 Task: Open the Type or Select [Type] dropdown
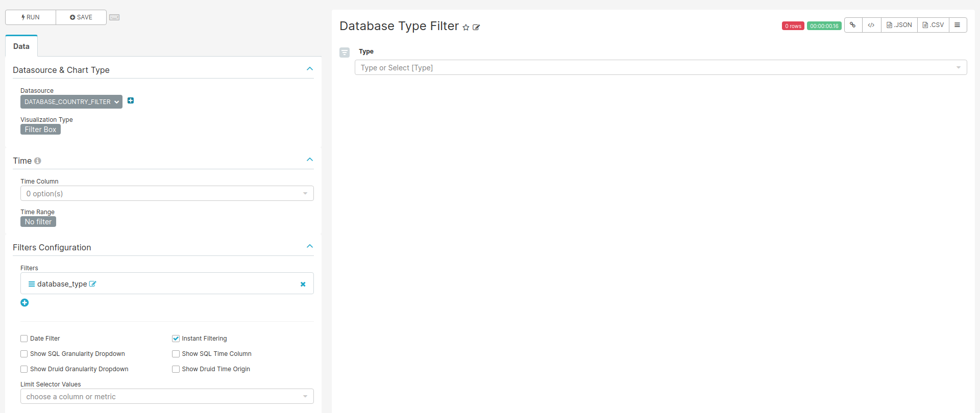660,68
